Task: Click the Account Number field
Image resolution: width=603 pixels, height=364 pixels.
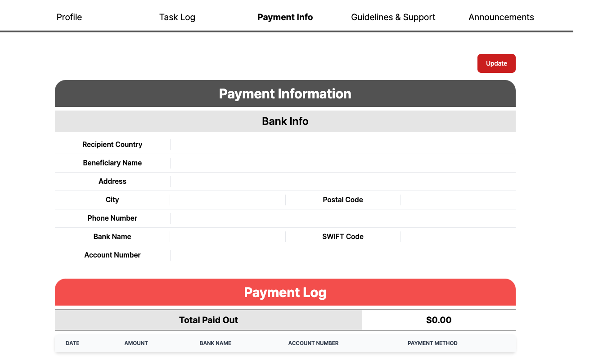Action: tap(315, 255)
